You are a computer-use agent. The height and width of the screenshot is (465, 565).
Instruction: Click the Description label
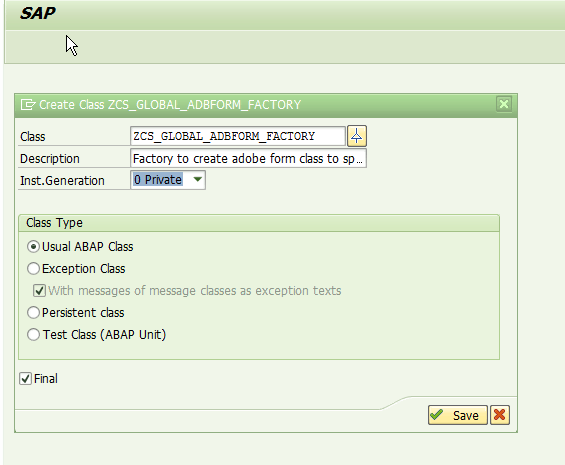[50, 159]
